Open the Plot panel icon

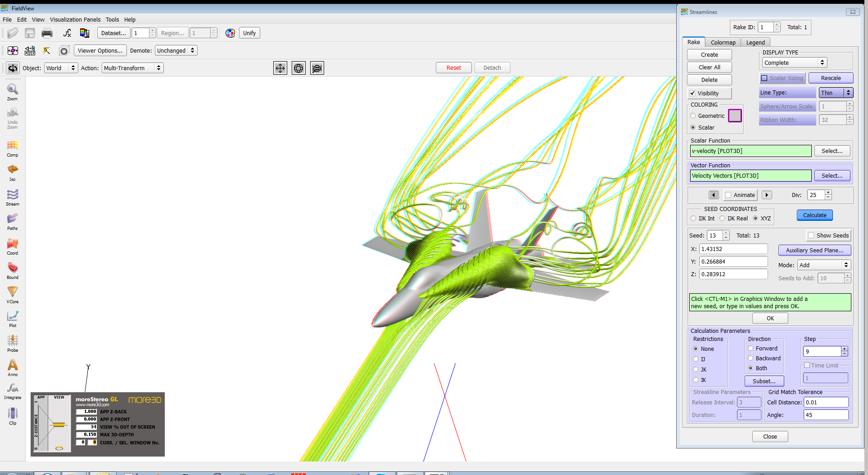[x=13, y=319]
